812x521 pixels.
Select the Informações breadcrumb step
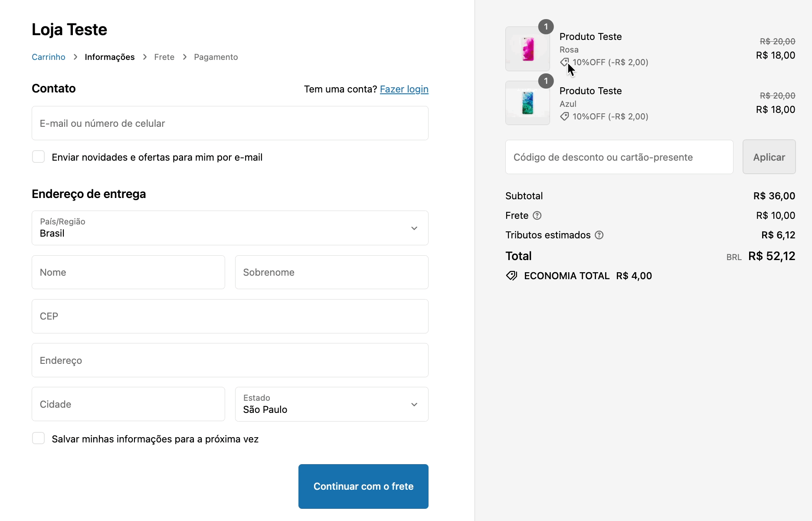tap(110, 57)
